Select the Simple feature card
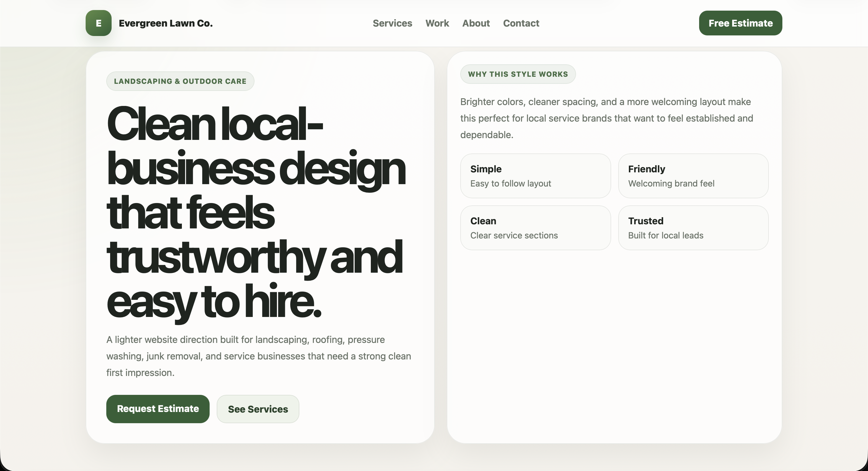 pos(535,176)
